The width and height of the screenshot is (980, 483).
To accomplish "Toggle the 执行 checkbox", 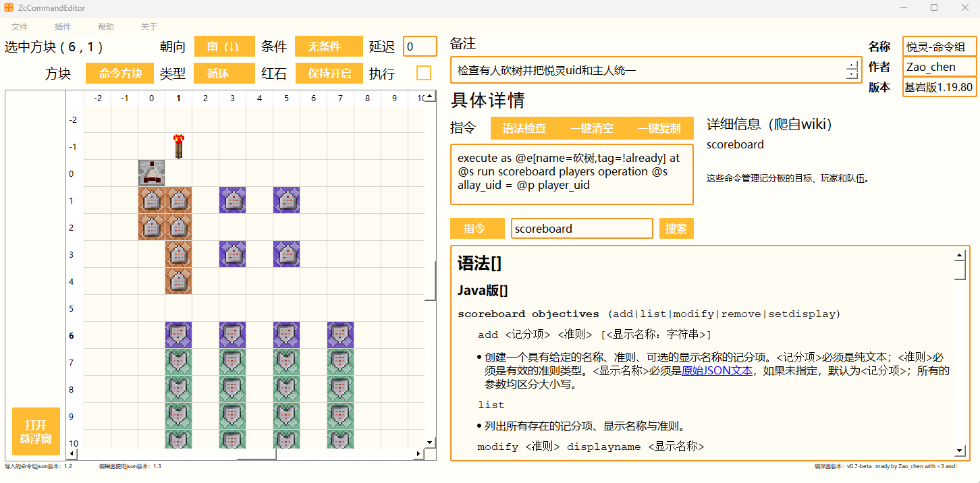I will pos(424,73).
